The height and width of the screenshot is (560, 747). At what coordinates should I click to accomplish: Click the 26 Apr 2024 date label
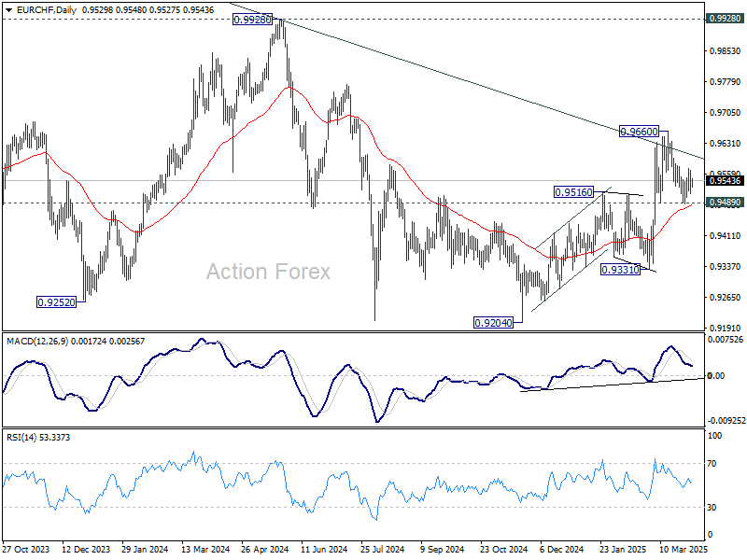(265, 549)
